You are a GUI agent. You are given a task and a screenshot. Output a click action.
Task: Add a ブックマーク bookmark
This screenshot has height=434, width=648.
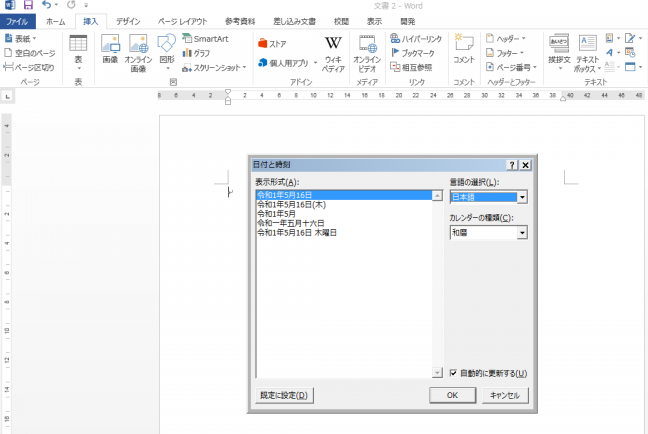[x=413, y=53]
